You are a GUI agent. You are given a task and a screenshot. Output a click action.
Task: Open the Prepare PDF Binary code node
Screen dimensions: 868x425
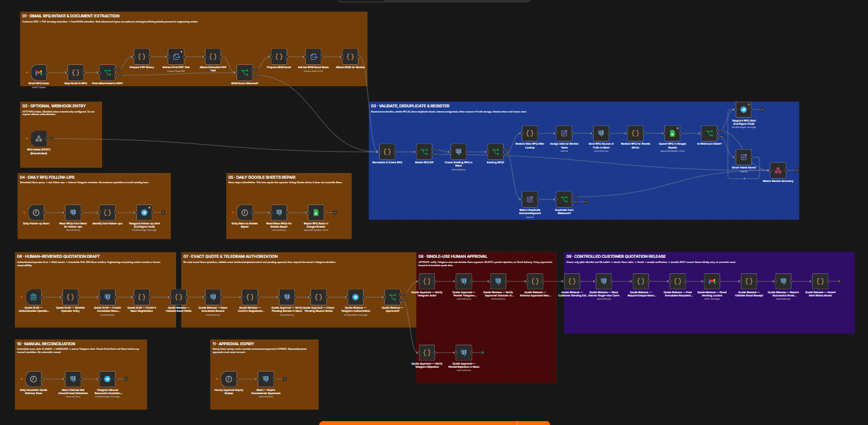point(142,57)
